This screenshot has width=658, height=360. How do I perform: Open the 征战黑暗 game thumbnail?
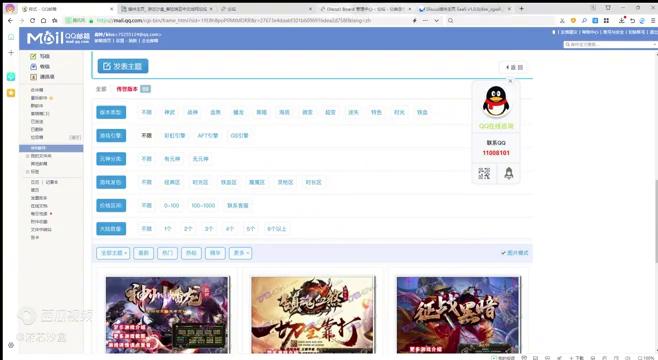tap(458, 315)
